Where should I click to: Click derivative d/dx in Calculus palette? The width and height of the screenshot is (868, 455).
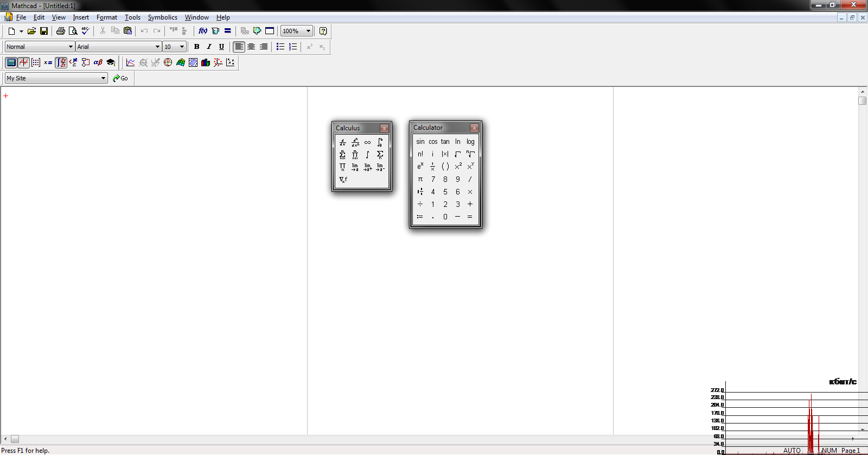[343, 142]
